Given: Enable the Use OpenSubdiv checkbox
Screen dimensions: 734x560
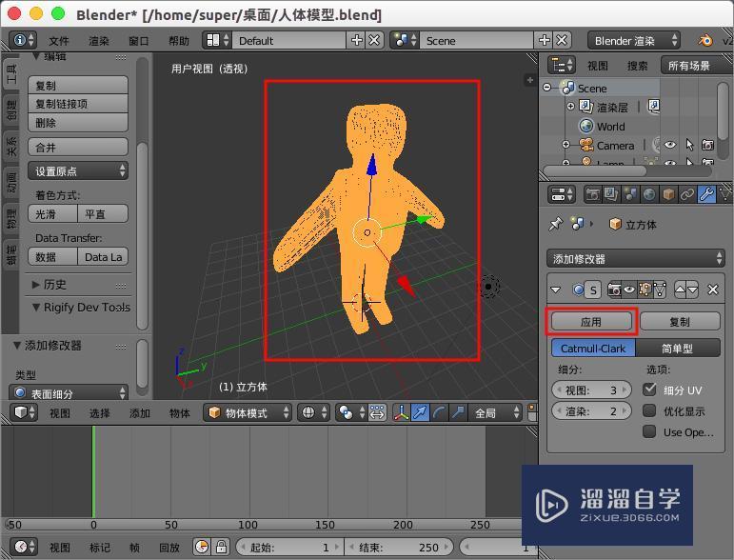Looking at the screenshot, I should point(649,431).
